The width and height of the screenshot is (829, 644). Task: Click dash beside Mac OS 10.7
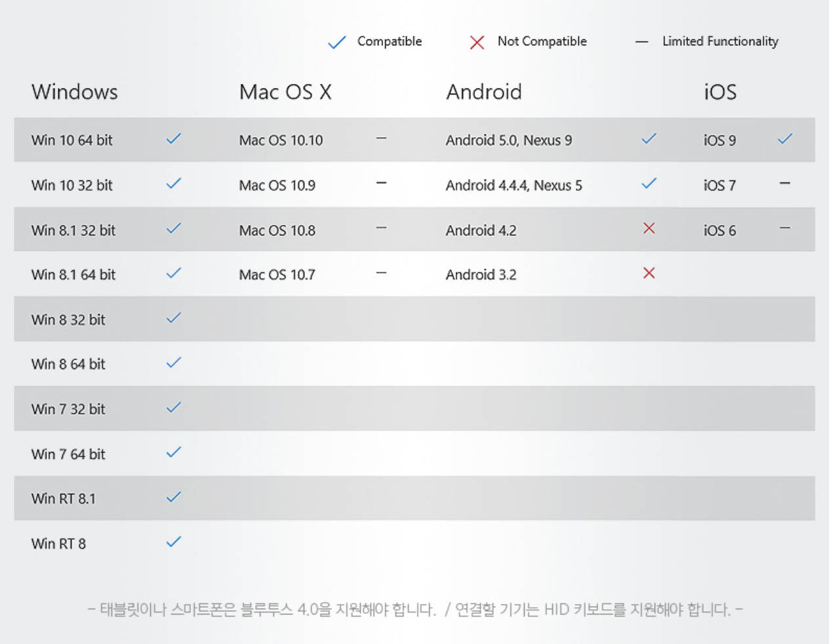(381, 272)
